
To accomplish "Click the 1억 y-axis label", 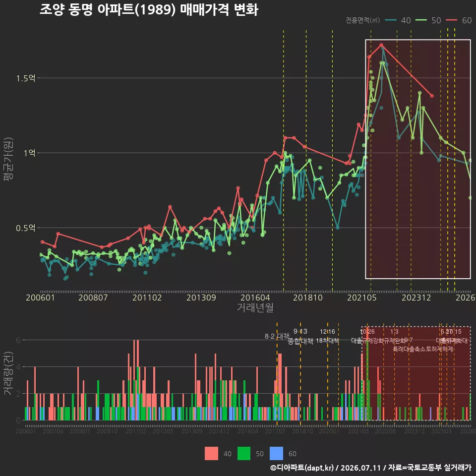I will [30, 153].
